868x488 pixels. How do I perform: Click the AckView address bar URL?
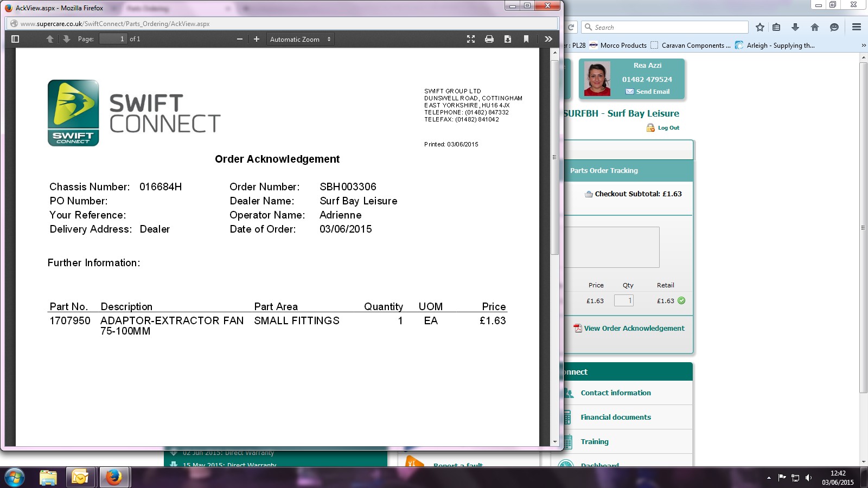(x=115, y=24)
